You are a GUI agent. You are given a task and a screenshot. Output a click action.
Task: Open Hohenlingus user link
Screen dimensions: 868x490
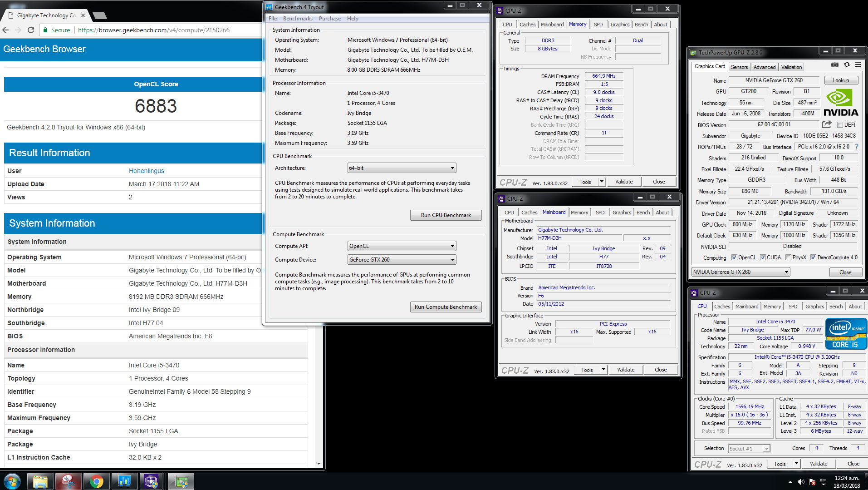146,171
